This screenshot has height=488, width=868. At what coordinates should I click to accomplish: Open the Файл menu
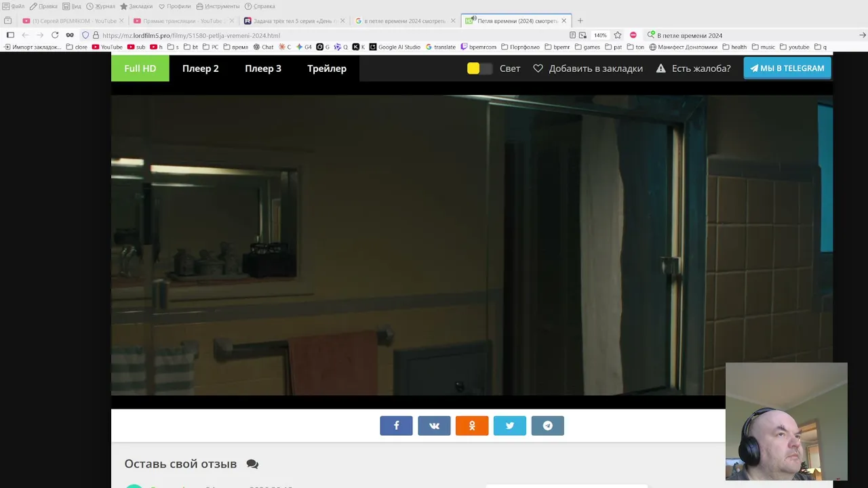14,6
